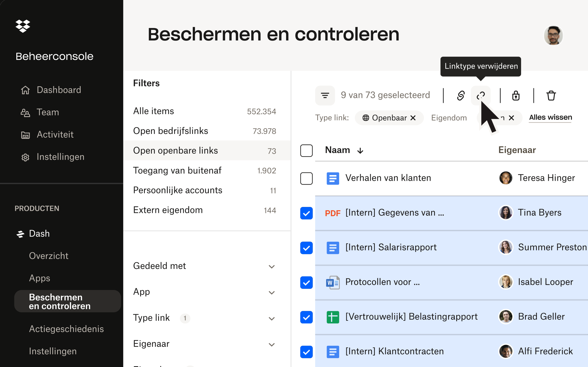Open the filter options icon button
588x367 pixels.
click(x=325, y=95)
